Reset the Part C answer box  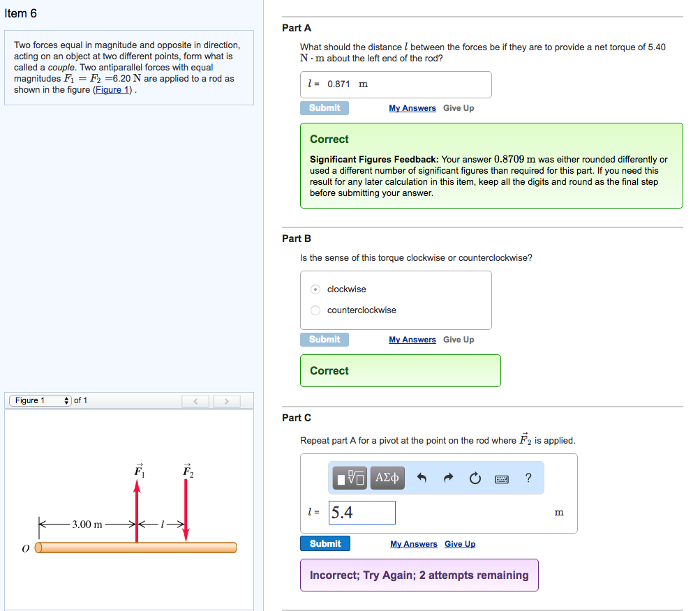[x=475, y=478]
